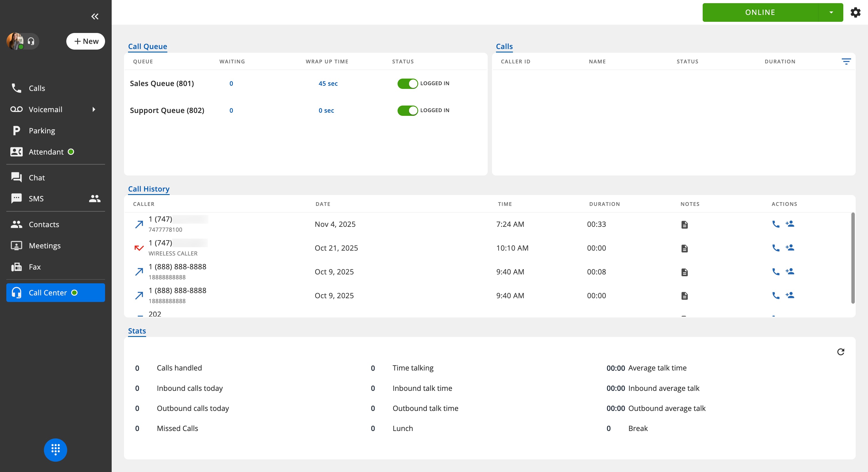Toggle Support Queue logged-in switch

click(407, 110)
